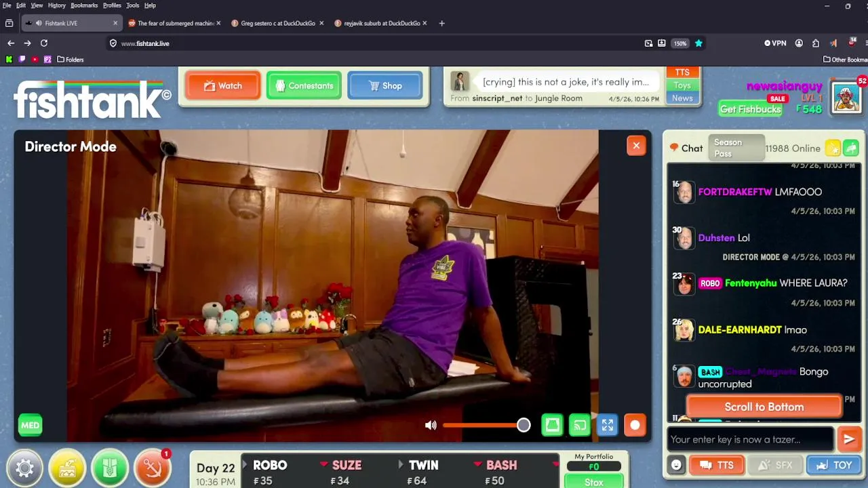Image resolution: width=868 pixels, height=488 pixels.
Task: Click Duhsten username in chat
Action: (716, 238)
